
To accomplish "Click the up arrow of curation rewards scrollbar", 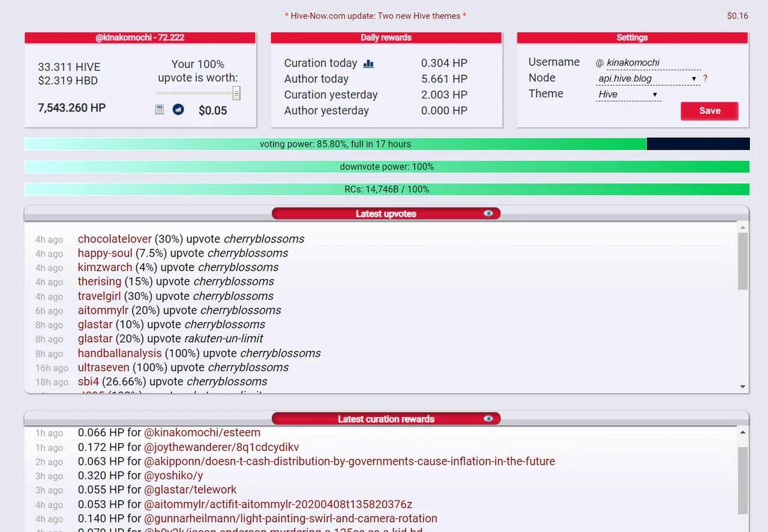I will coord(743,432).
